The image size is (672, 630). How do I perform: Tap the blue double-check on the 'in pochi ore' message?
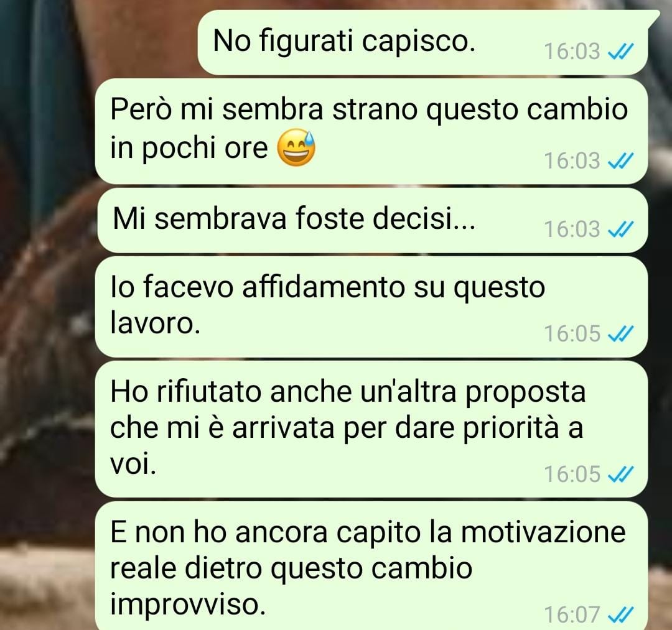[x=621, y=162]
